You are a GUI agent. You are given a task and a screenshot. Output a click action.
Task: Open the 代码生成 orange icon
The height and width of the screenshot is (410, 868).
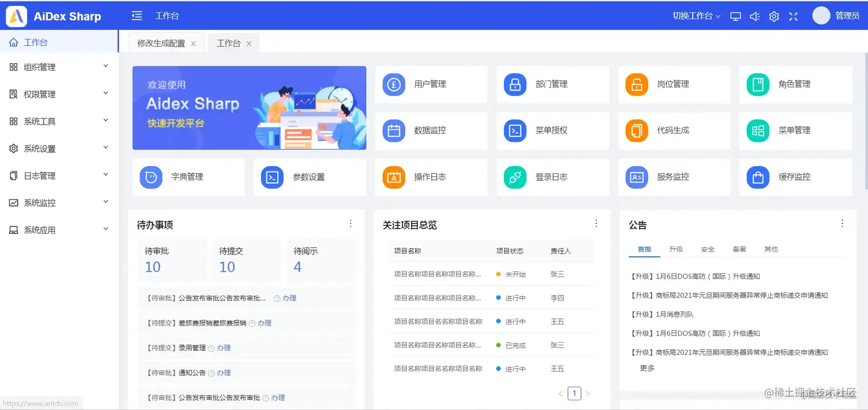(x=637, y=131)
